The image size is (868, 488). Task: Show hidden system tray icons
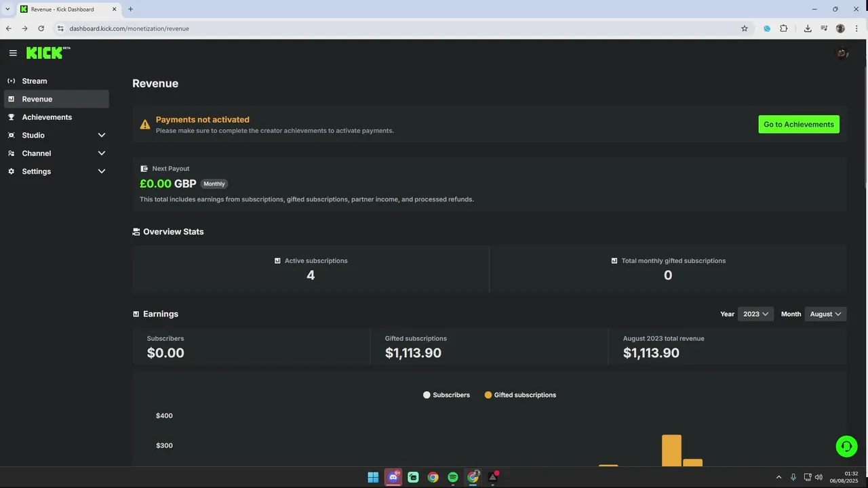pyautogui.click(x=778, y=477)
